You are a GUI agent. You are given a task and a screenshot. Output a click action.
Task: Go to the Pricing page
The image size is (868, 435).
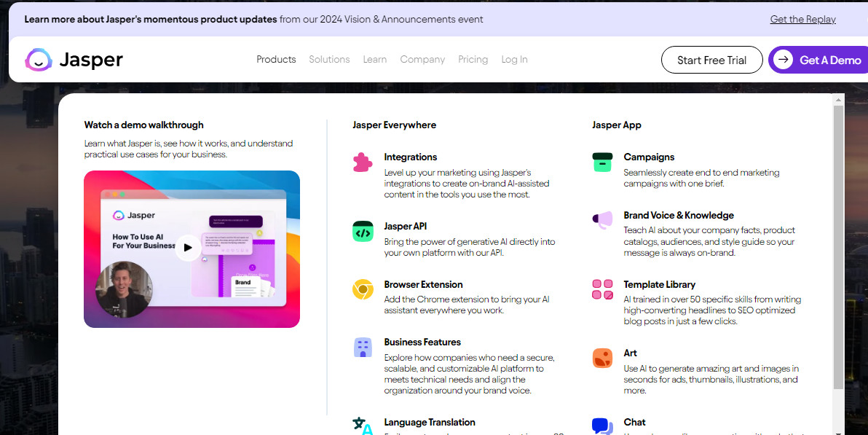pos(473,59)
